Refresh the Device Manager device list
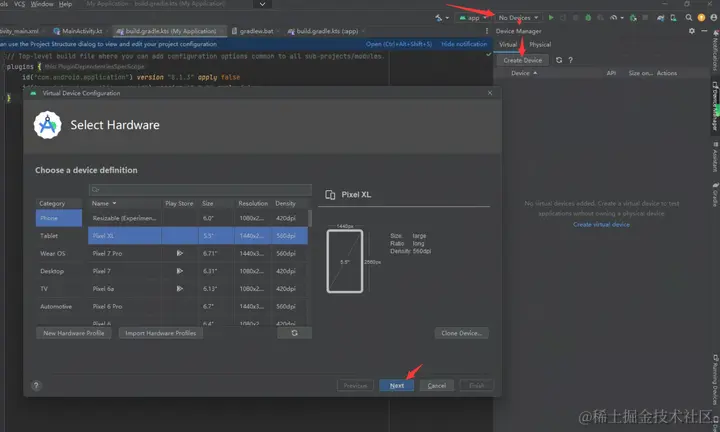This screenshot has width=720, height=432. coord(559,60)
